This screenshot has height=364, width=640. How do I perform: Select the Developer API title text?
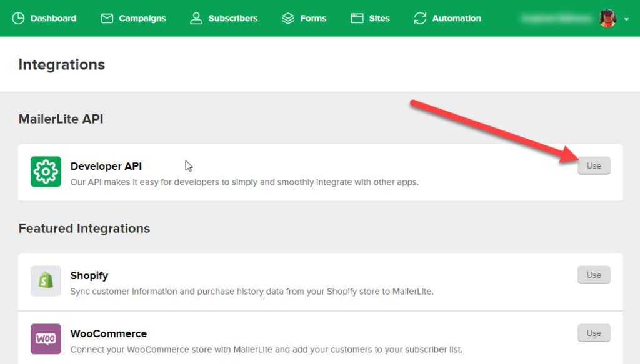pyautogui.click(x=106, y=166)
